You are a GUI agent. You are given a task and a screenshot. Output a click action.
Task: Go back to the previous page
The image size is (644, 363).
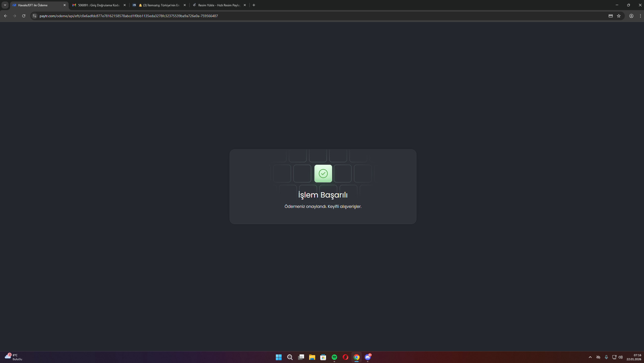click(x=6, y=16)
